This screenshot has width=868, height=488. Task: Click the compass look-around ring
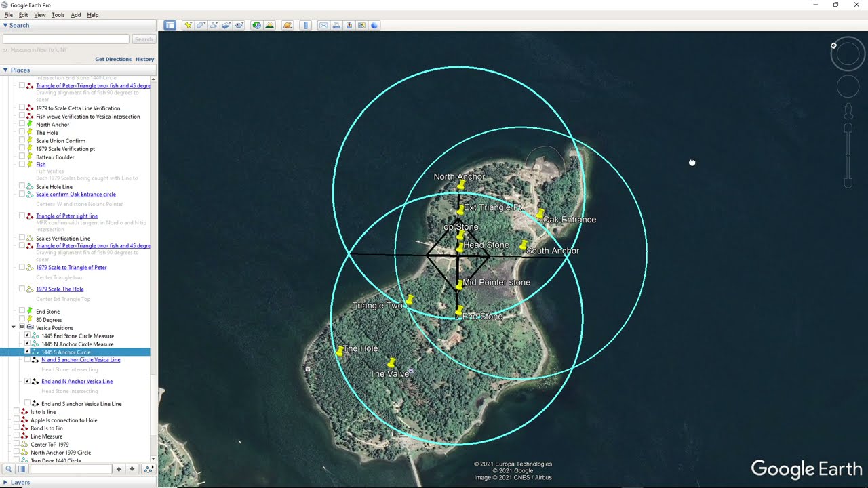pos(848,55)
